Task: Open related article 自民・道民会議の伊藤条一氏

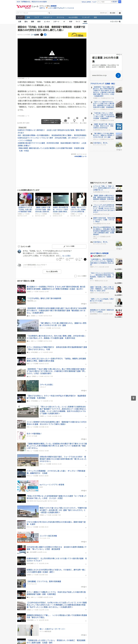Action: pyautogui.click(x=52, y=135)
